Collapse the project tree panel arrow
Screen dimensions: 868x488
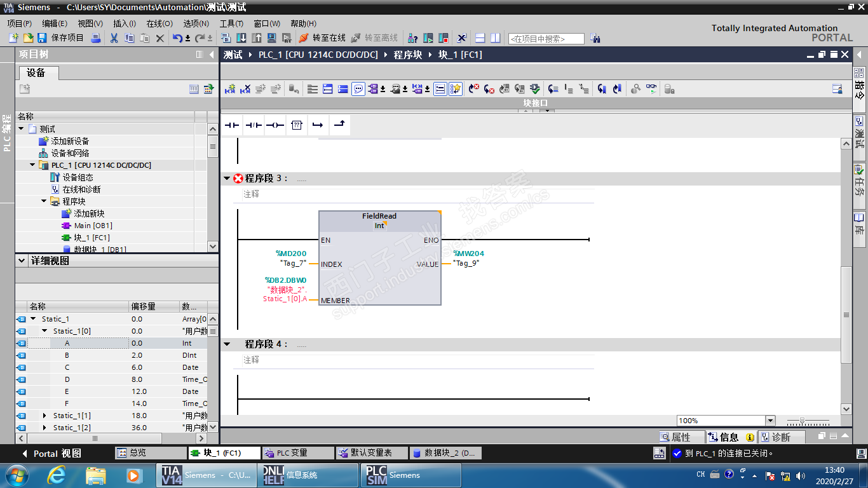[x=212, y=55]
